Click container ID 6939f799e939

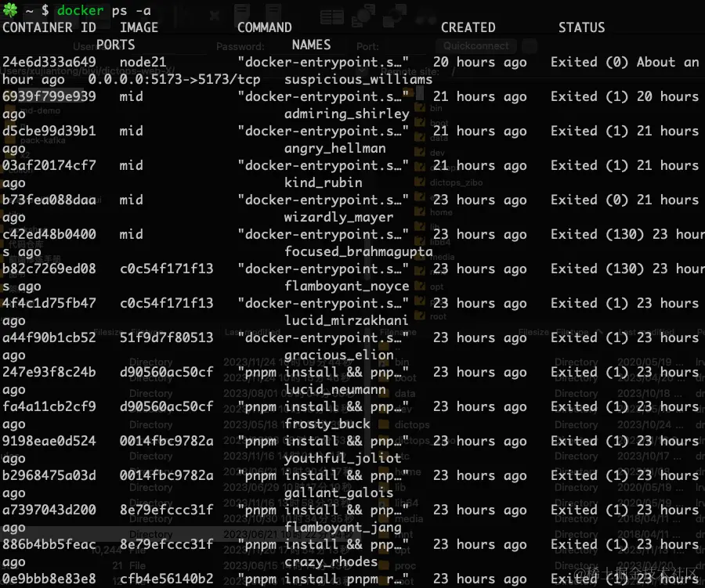(x=49, y=96)
